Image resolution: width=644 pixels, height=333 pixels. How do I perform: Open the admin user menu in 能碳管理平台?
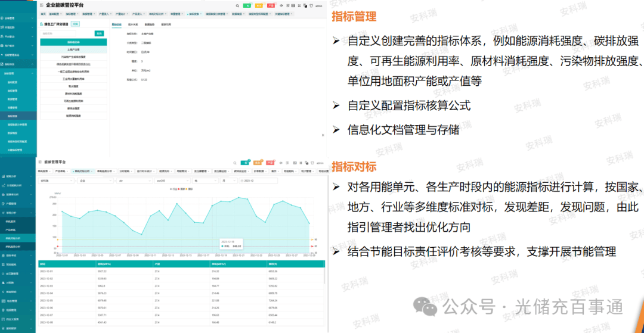point(320,163)
